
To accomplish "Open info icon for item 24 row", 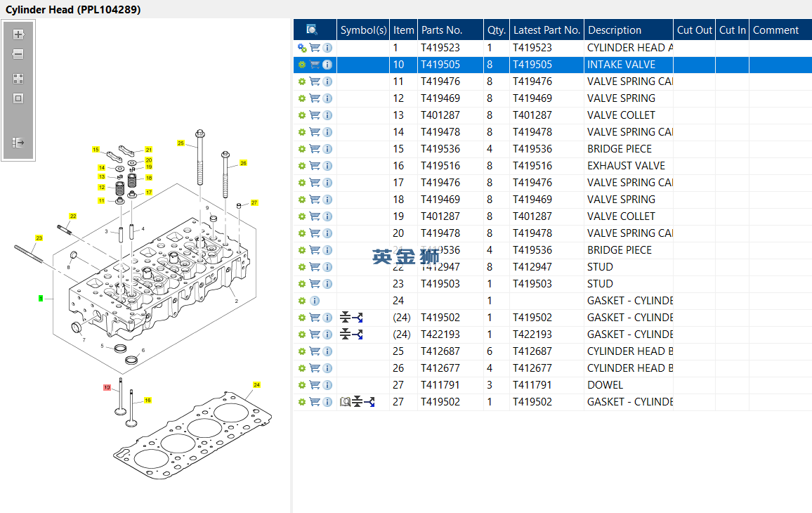I will point(315,301).
